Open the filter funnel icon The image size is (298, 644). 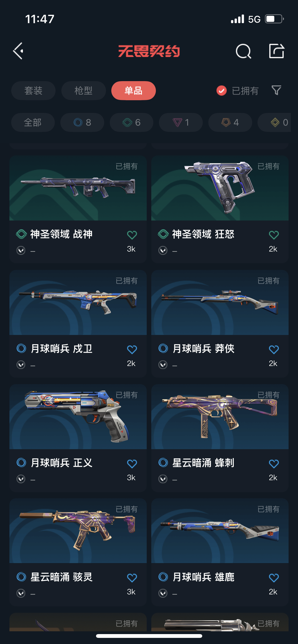click(276, 90)
